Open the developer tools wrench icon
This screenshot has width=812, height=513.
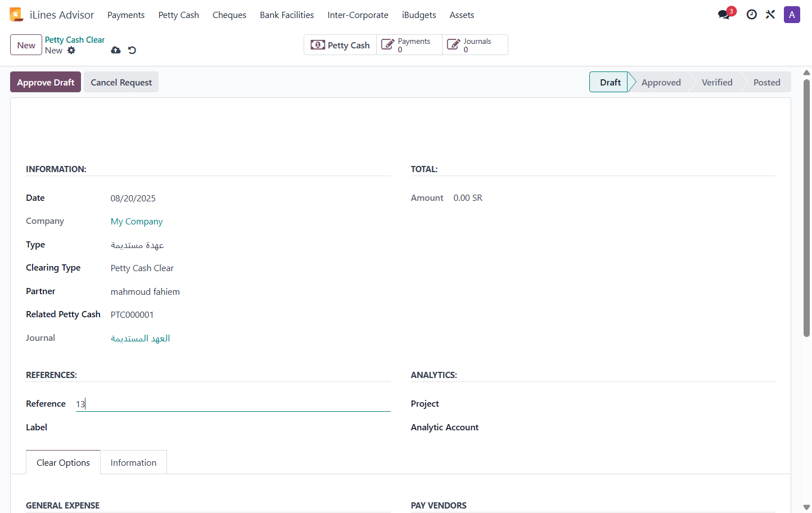[770, 15]
